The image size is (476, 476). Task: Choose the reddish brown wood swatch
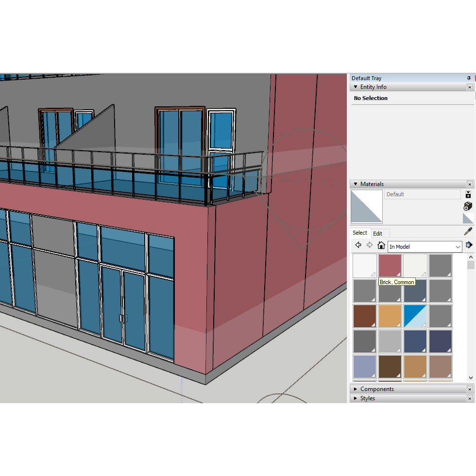(365, 316)
